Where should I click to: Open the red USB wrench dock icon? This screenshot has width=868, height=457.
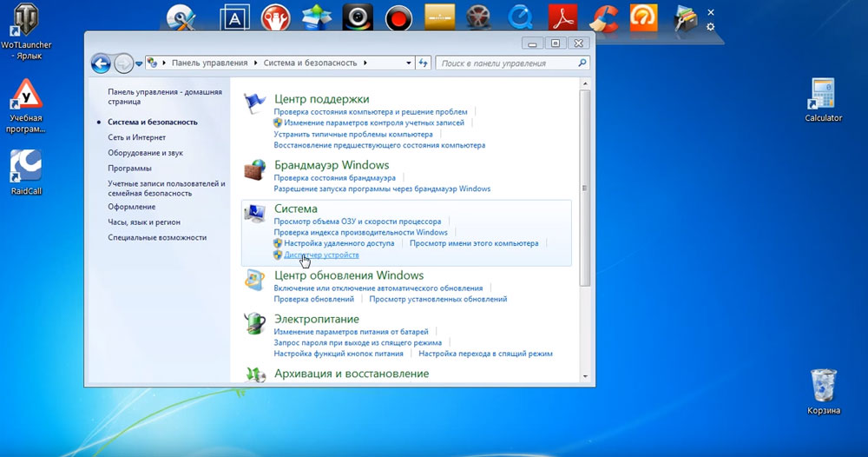click(x=276, y=17)
